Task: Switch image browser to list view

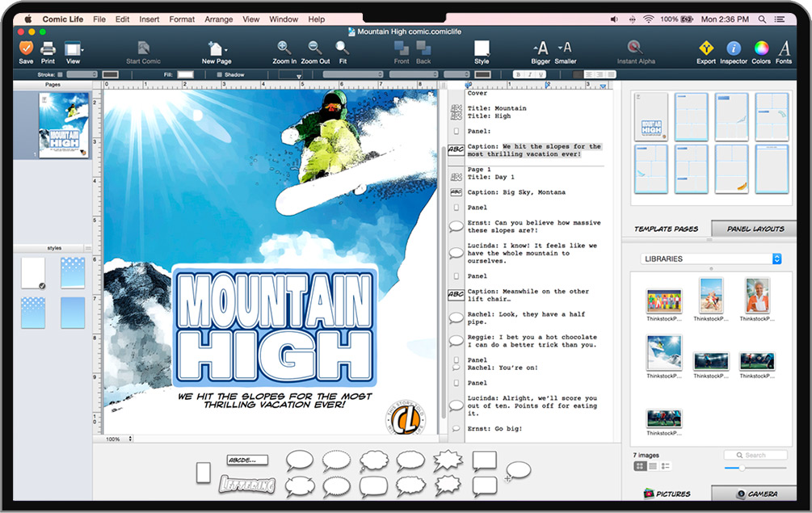Action: 653,466
